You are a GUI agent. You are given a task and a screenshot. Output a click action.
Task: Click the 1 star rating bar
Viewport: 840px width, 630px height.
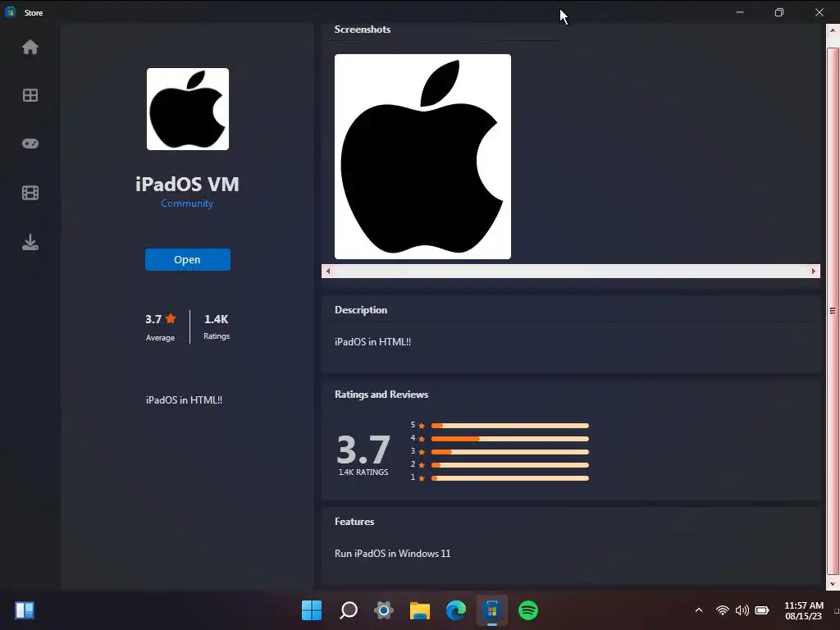(510, 478)
